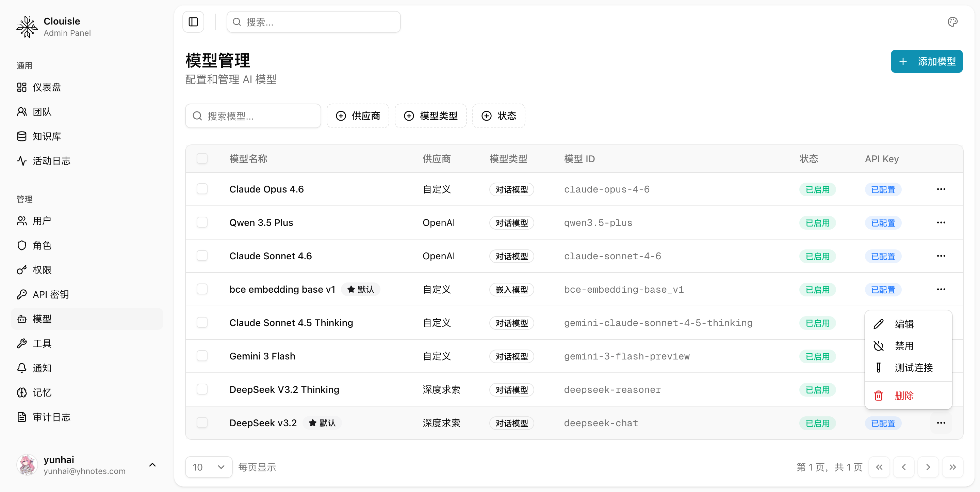Image resolution: width=980 pixels, height=492 pixels.
Task: Select 删除 in the context menu
Action: tap(904, 396)
